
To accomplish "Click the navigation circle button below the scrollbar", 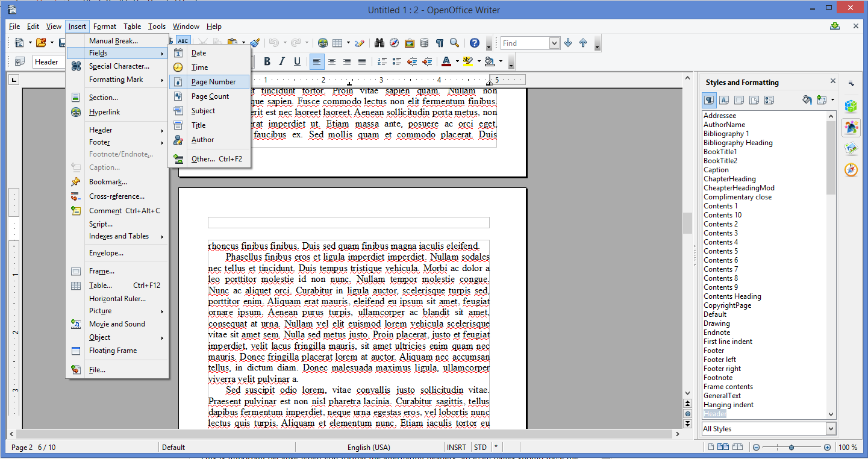I will [687, 414].
